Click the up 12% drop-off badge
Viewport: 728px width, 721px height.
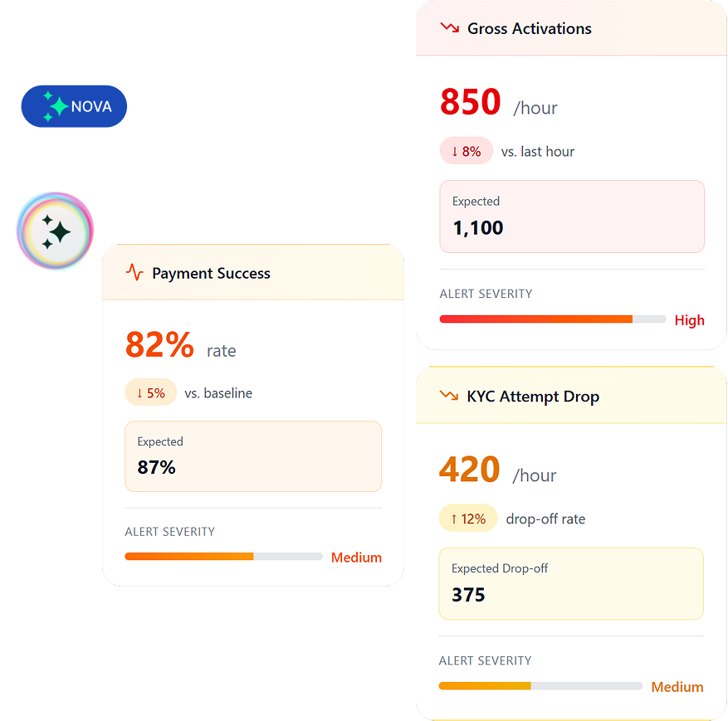[x=467, y=519]
